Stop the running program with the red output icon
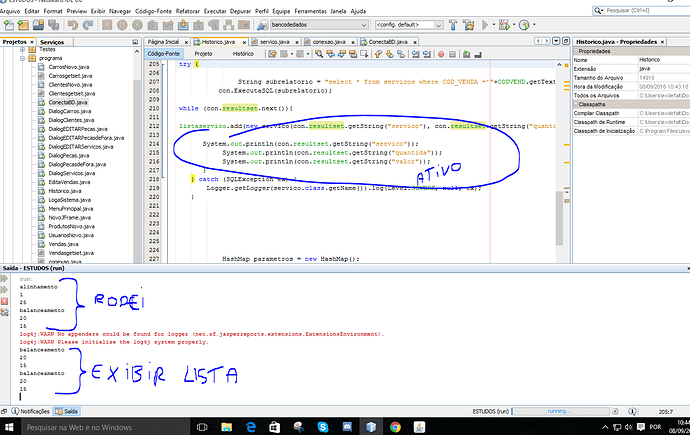The image size is (690, 435). (x=4, y=301)
